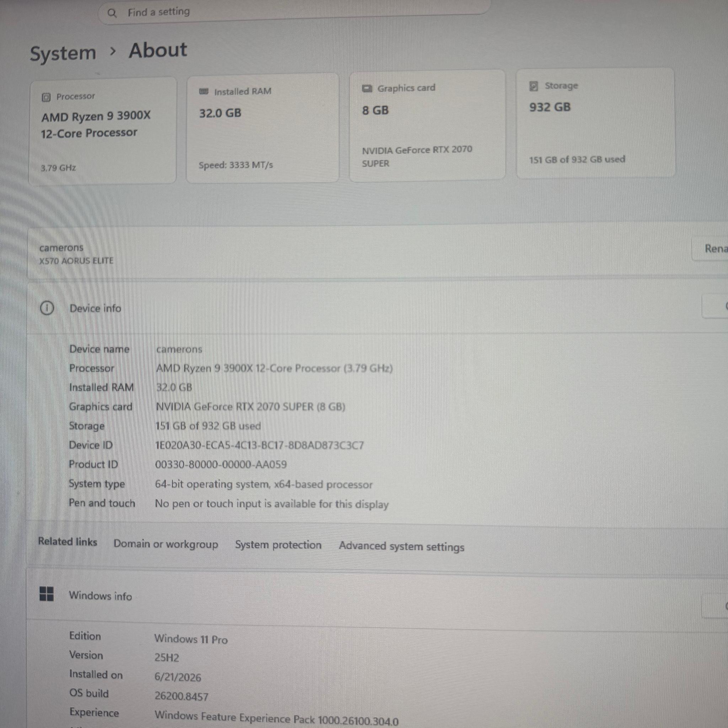Viewport: 728px width, 728px height.
Task: Collapse the Device info section
Action: coord(716,306)
